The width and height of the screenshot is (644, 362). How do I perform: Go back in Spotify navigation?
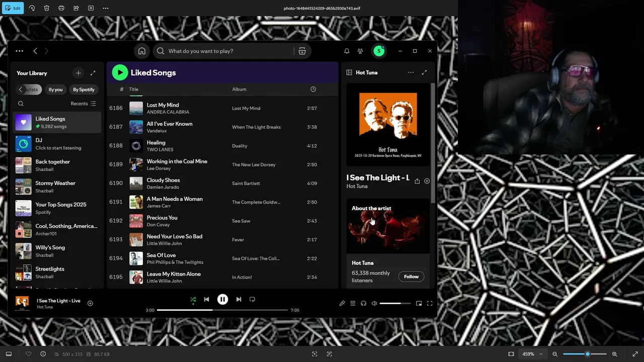click(x=35, y=51)
